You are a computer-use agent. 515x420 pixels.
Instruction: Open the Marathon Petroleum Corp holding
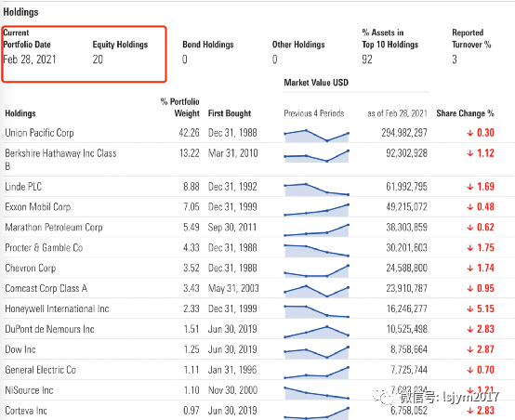54,228
